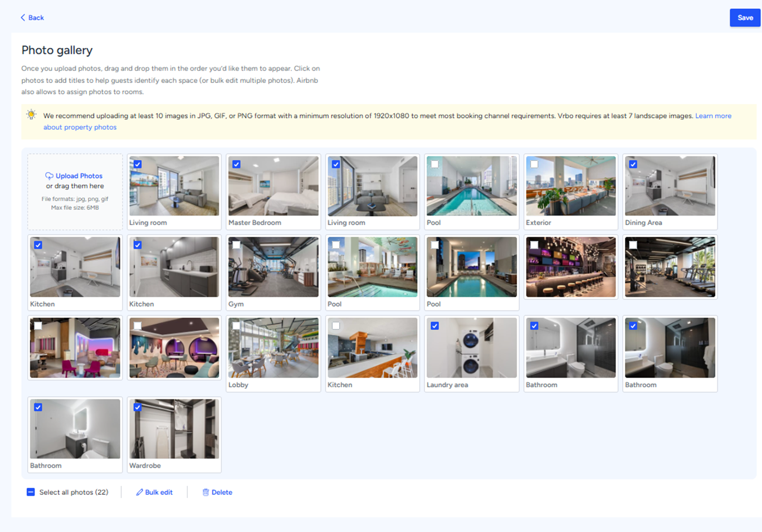Click the Wardrobe title label
Screen dimensions: 762x532
(x=145, y=466)
